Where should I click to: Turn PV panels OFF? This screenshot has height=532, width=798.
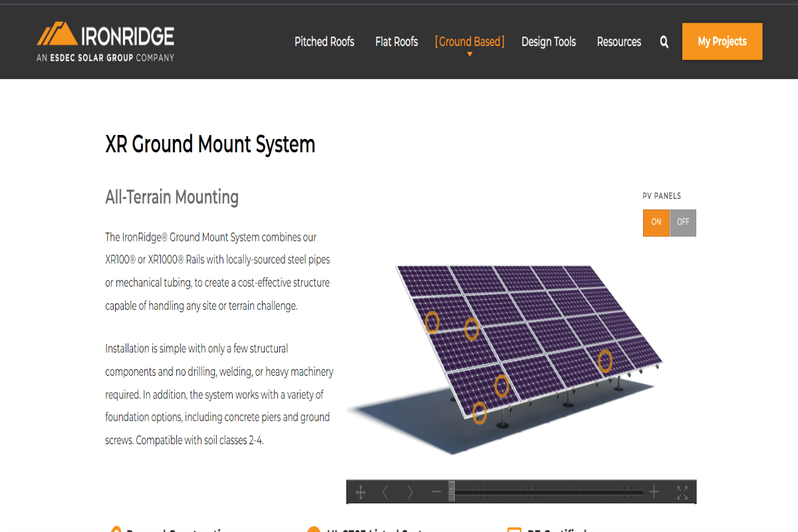[x=683, y=223]
